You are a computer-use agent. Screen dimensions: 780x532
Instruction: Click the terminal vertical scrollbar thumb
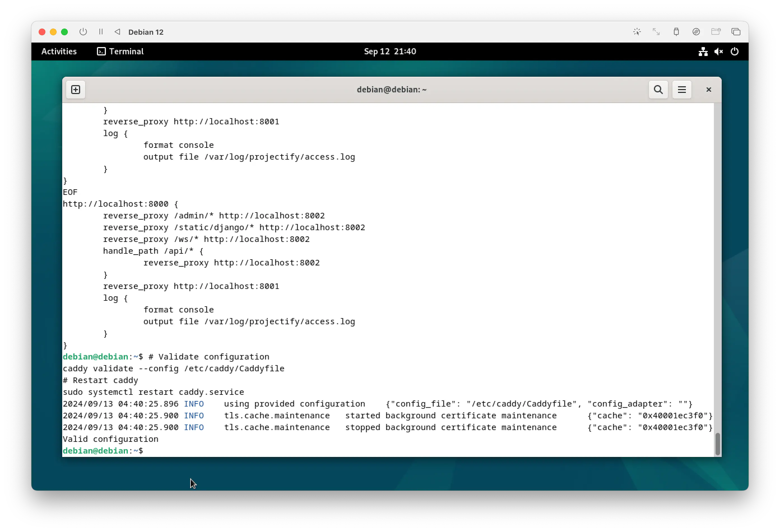tap(718, 444)
